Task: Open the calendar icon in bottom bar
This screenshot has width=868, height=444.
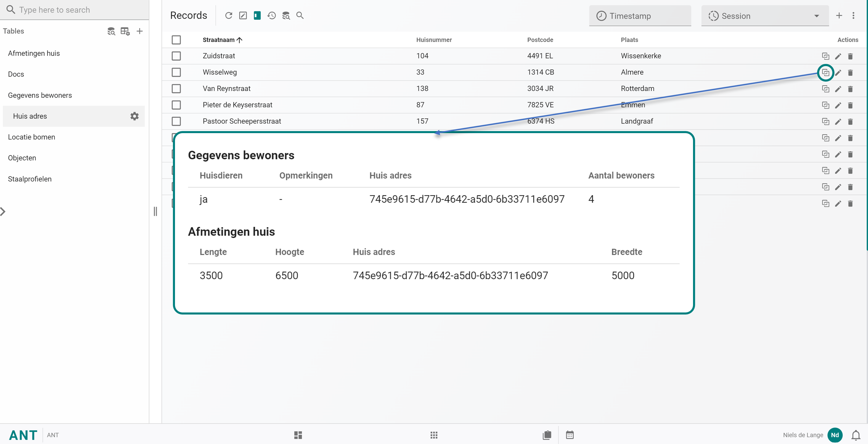Action: [x=570, y=435]
